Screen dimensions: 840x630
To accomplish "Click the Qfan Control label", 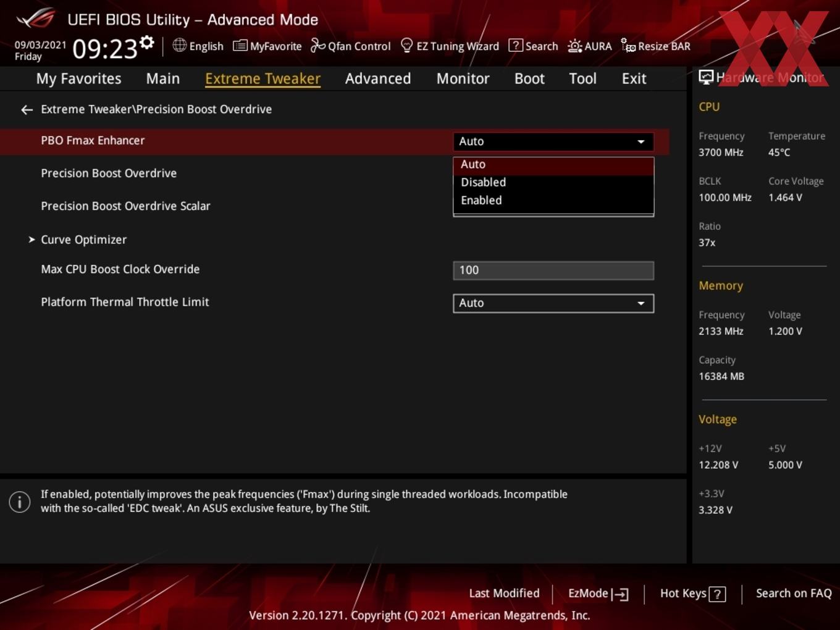I will 359,46.
